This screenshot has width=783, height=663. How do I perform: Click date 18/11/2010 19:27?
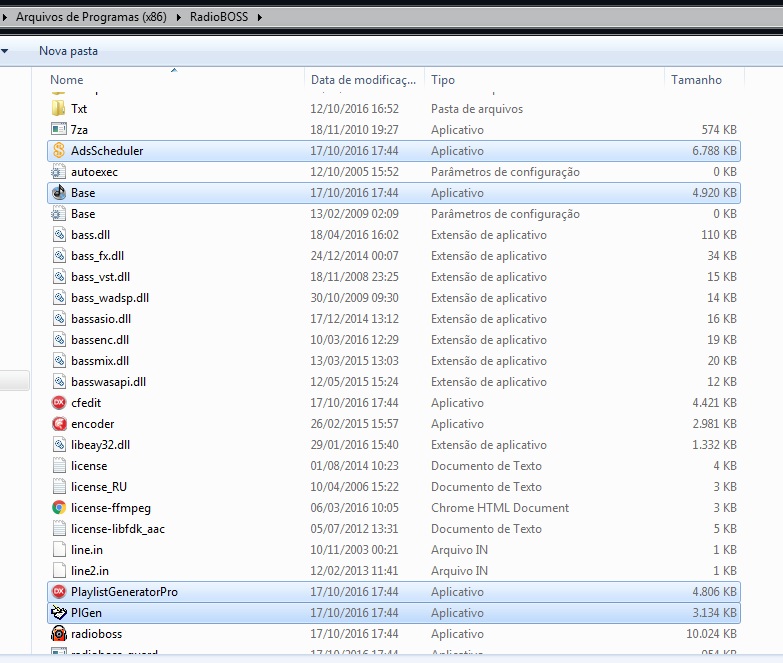pyautogui.click(x=354, y=130)
